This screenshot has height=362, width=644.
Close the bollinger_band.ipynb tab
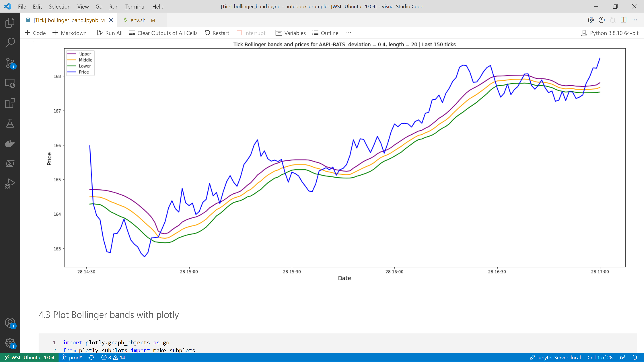111,20
